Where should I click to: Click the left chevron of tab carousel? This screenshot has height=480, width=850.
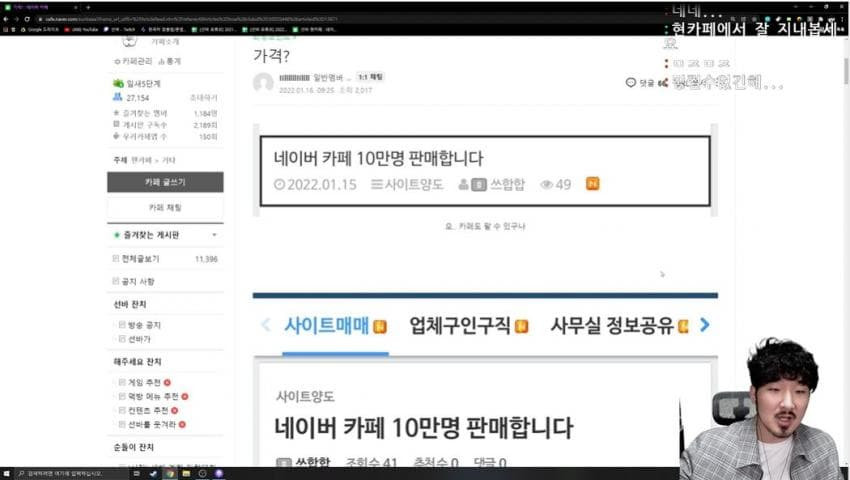(x=266, y=325)
